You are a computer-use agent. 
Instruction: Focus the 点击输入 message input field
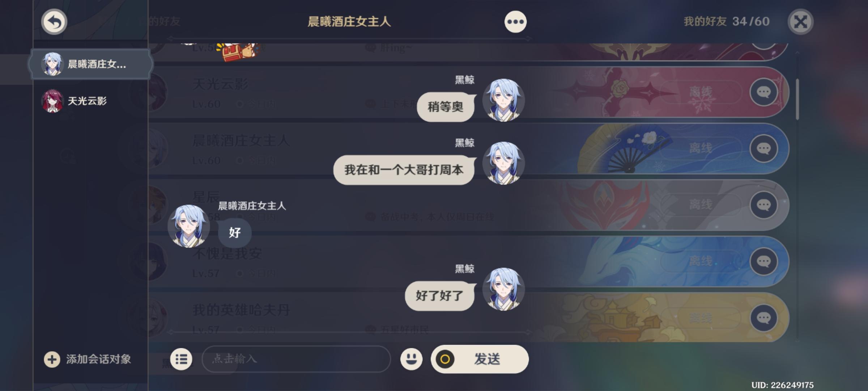click(296, 359)
